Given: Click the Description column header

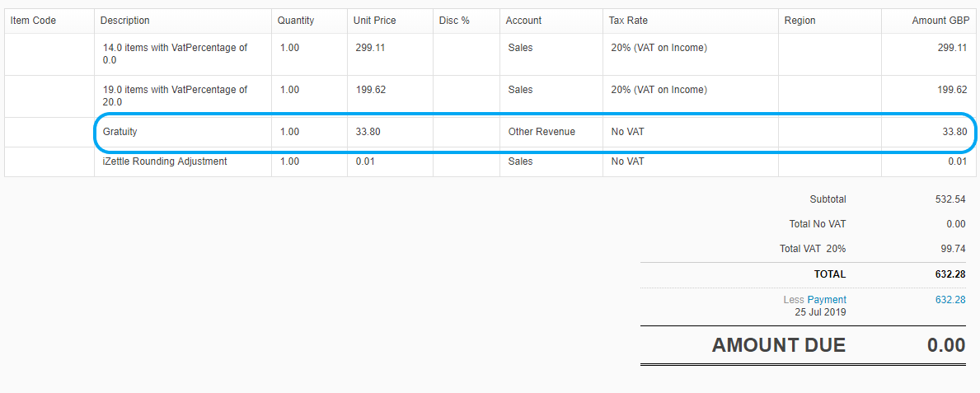Looking at the screenshot, I should pyautogui.click(x=125, y=21).
